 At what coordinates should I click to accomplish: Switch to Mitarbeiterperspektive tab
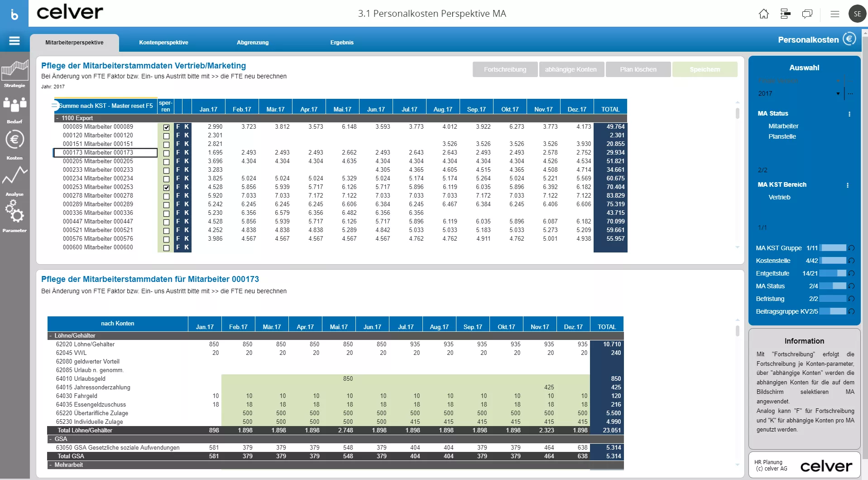74,43
